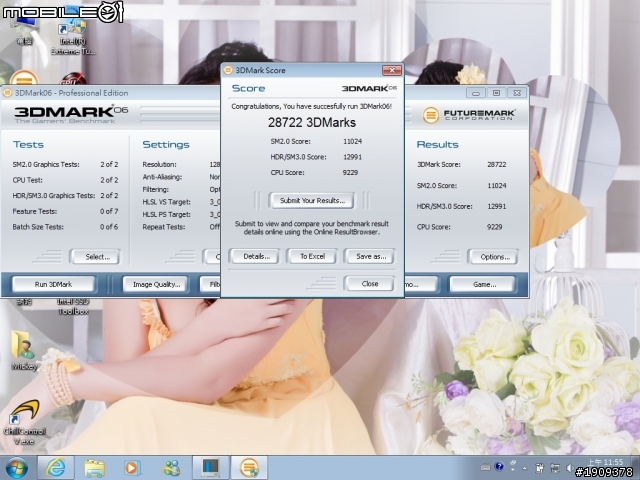Screen dimensions: 640x480
Task: Click the system tray clock
Action: point(606,462)
